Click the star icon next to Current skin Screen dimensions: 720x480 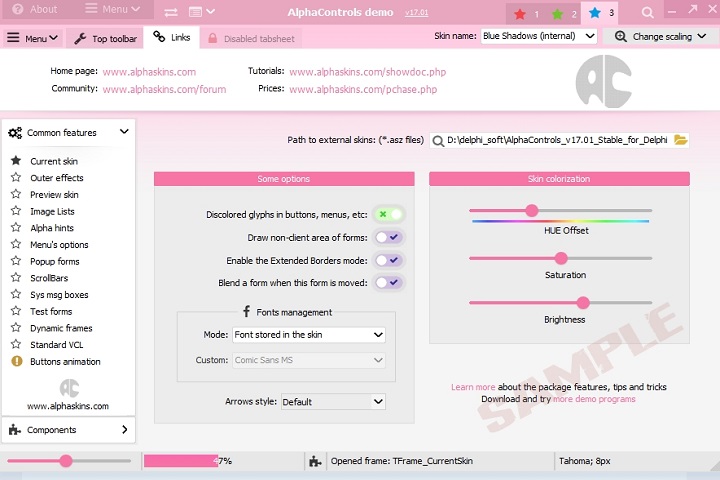click(x=16, y=160)
